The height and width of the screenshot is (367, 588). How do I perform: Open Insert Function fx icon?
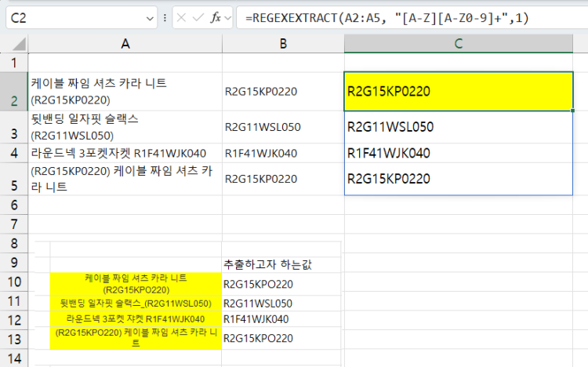216,17
